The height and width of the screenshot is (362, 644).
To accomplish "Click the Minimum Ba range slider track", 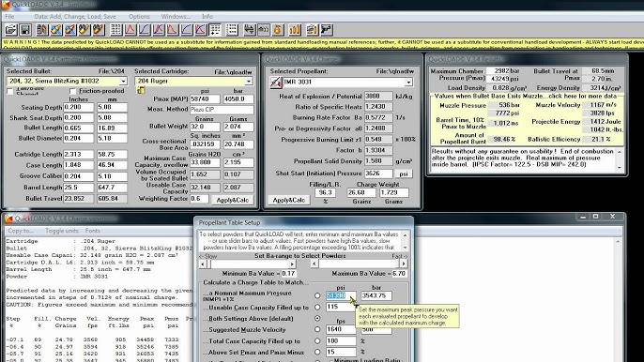I will [247, 264].
